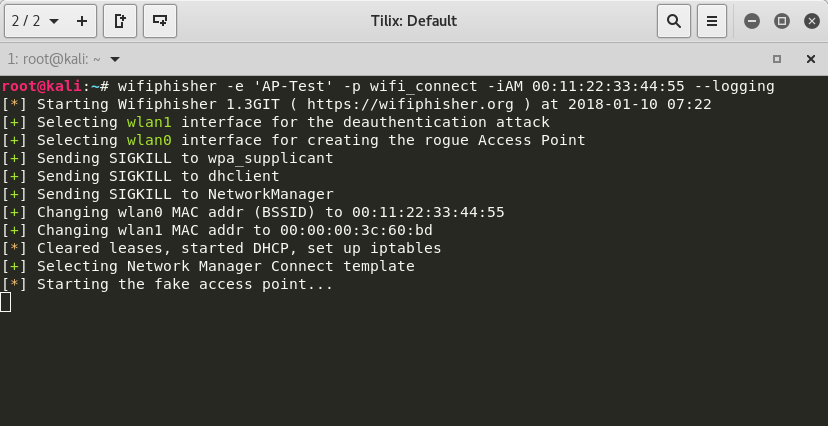Screen dimensions: 828x426
Task: Add terminal right split icon
Action: pyautogui.click(x=120, y=20)
